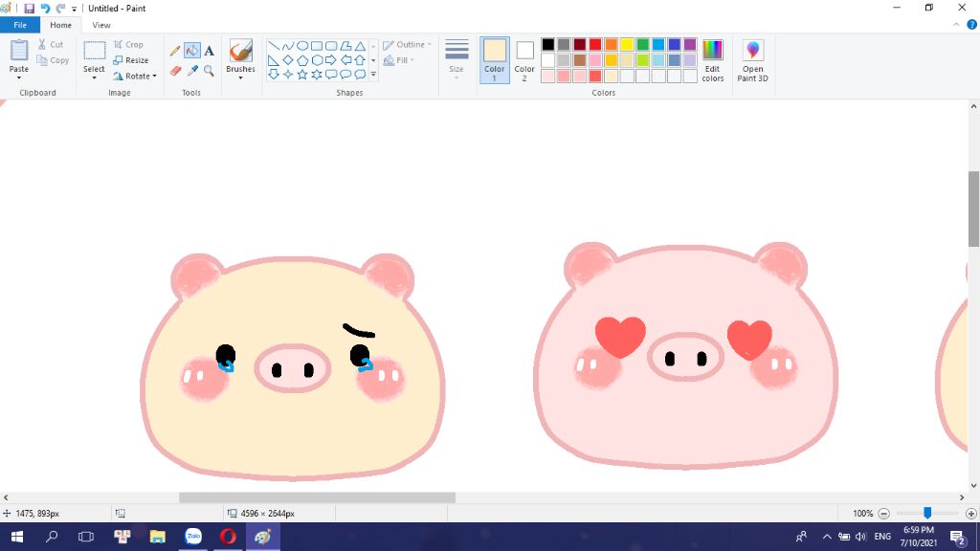Click the Save icon in quick access toolbar
Image resolution: width=980 pixels, height=551 pixels.
pyautogui.click(x=29, y=8)
